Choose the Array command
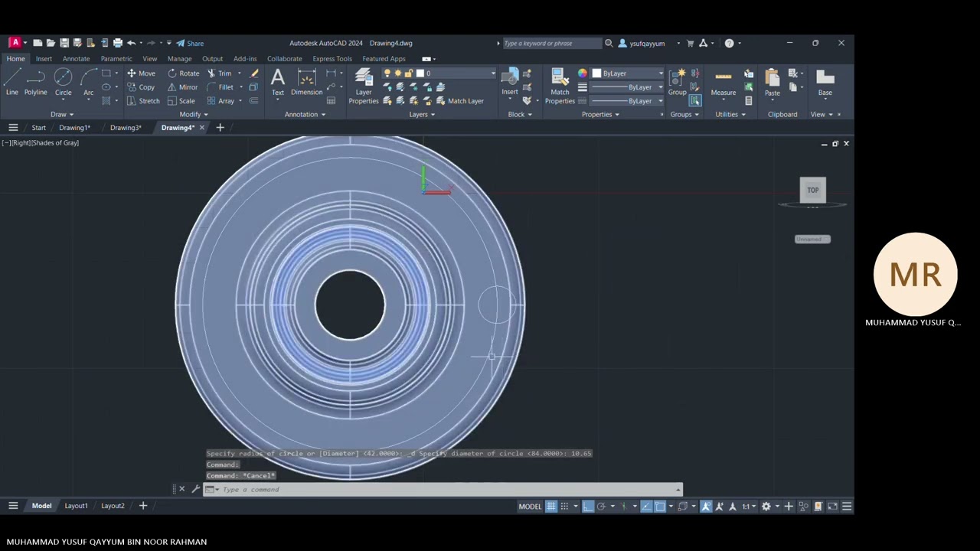This screenshot has width=980, height=551. click(x=220, y=101)
